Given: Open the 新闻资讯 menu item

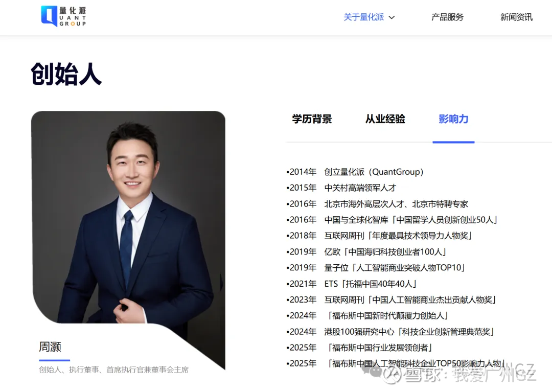Looking at the screenshot, I should click(x=516, y=17).
